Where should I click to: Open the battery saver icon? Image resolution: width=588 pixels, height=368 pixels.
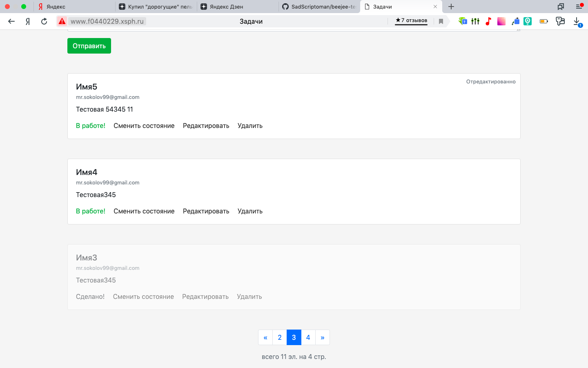[x=544, y=21]
